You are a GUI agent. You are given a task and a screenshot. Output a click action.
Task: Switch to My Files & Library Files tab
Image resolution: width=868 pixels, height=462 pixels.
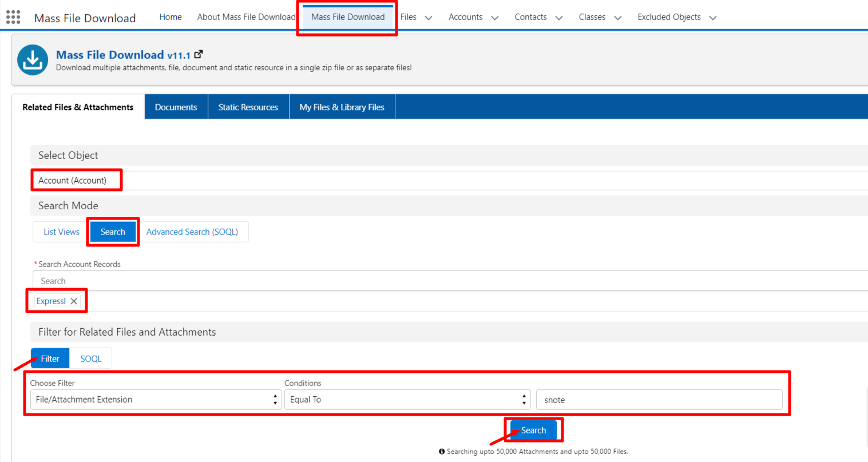click(x=342, y=107)
